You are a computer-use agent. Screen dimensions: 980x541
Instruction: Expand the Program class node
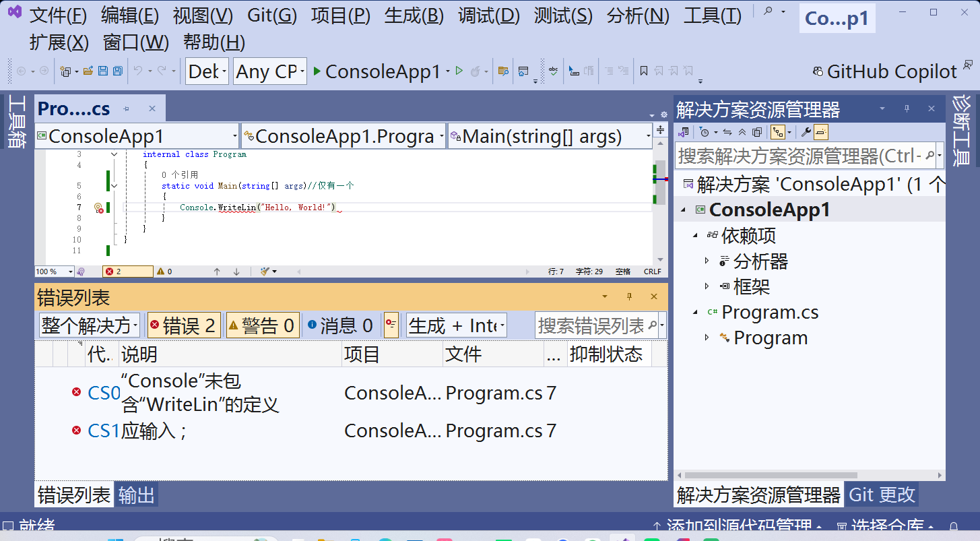click(x=707, y=338)
